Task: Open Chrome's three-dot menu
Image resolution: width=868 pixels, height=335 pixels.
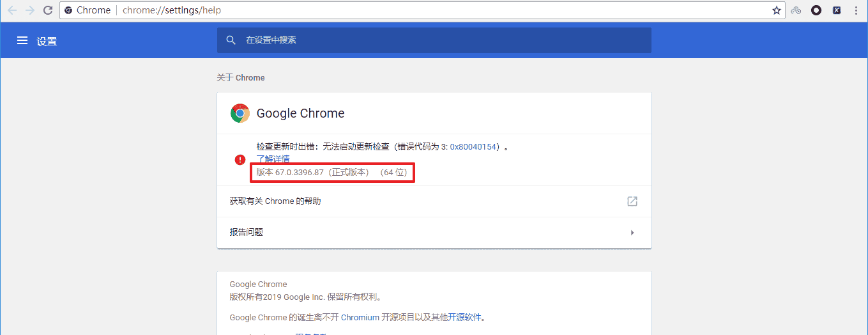Action: [x=856, y=10]
